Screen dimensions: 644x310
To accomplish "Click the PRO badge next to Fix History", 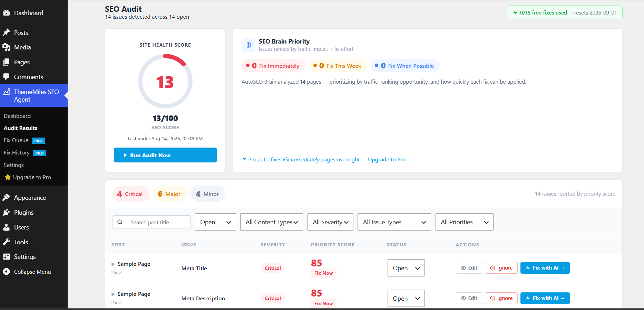I will pos(39,153).
